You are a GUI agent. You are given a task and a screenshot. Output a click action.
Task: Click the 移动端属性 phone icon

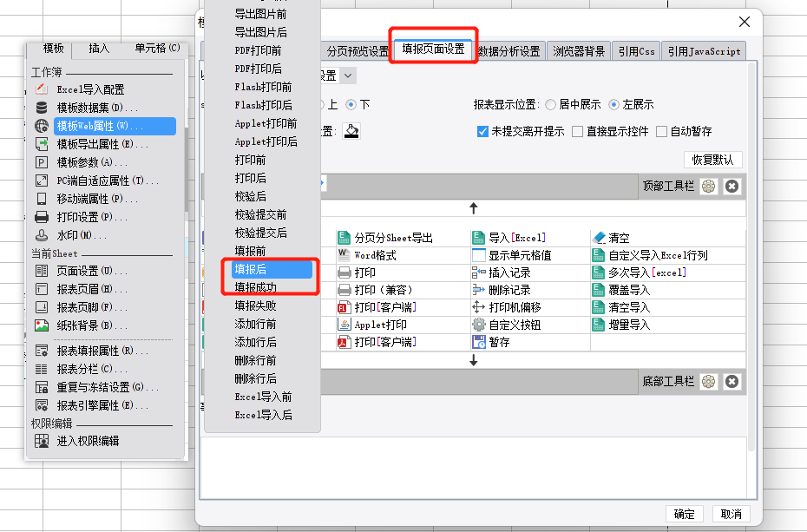click(x=42, y=199)
